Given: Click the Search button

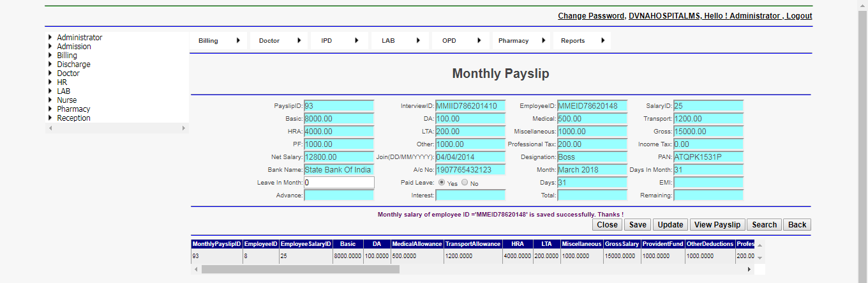Looking at the screenshot, I should [x=764, y=225].
